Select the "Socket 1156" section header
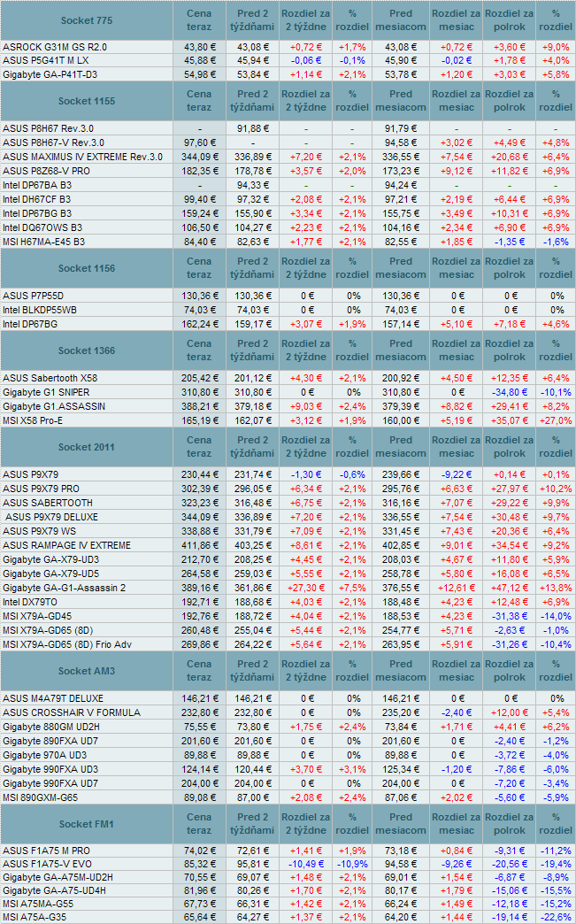This screenshot has height=924, width=576. coord(87,268)
